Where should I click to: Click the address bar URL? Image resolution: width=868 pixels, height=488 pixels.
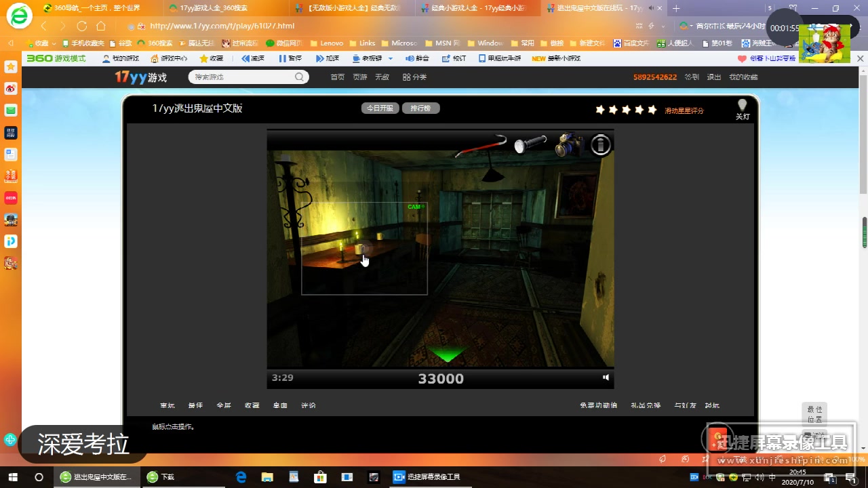pyautogui.click(x=222, y=26)
